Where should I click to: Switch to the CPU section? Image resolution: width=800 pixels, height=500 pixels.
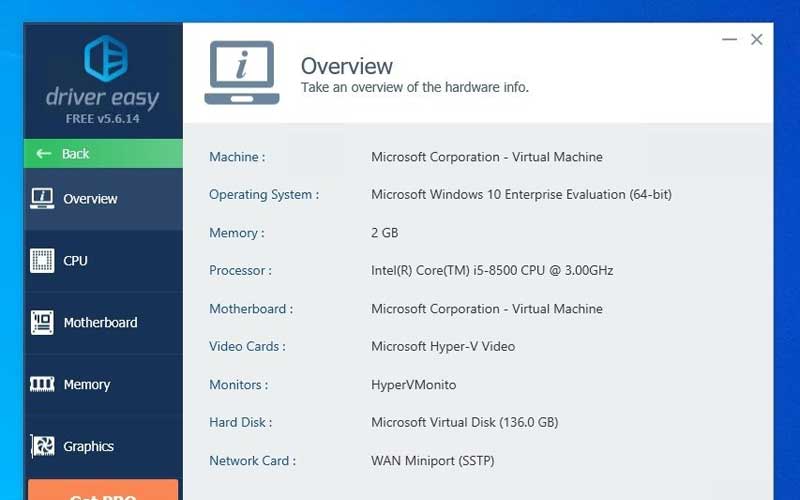(x=103, y=261)
